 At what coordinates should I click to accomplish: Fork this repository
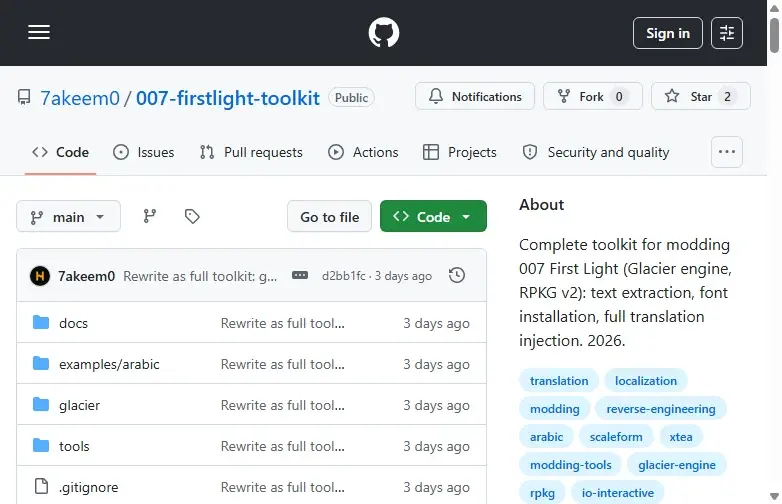coord(592,96)
